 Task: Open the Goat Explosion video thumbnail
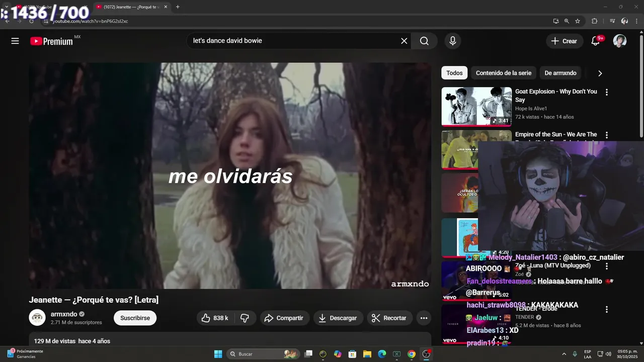(x=476, y=107)
